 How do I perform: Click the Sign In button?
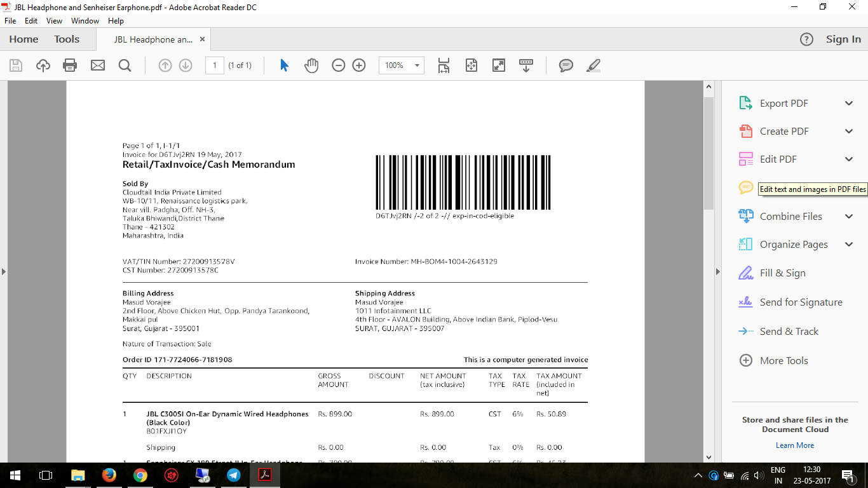[843, 39]
